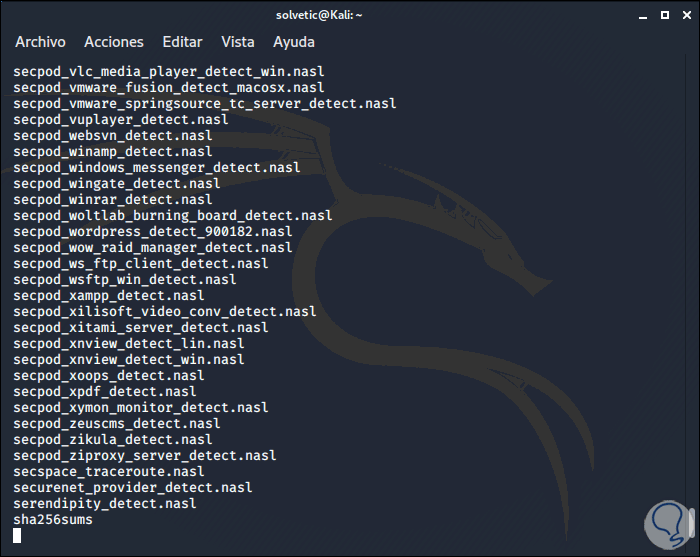700x557 pixels.
Task: Open the Ayuda menu
Action: [294, 42]
